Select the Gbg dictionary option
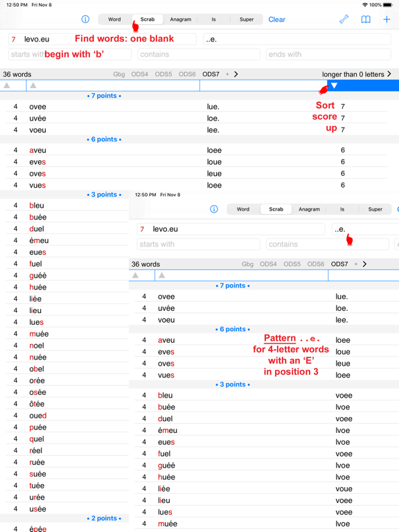Viewport: 399px width, 532px height. [119, 74]
